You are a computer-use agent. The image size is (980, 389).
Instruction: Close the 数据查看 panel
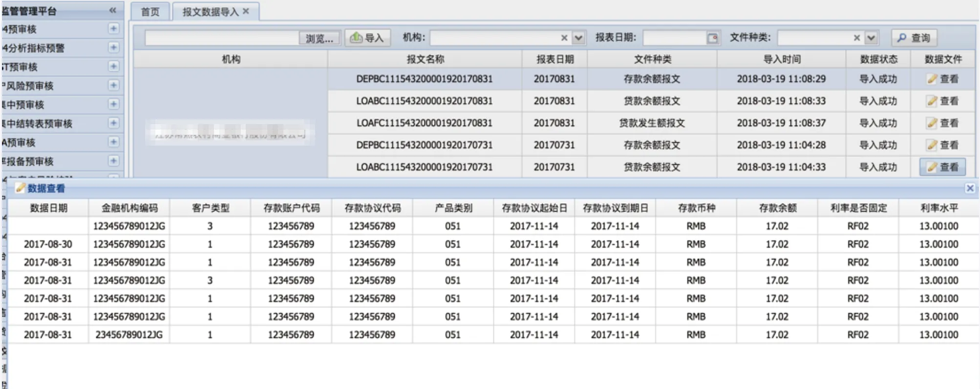coord(970,188)
